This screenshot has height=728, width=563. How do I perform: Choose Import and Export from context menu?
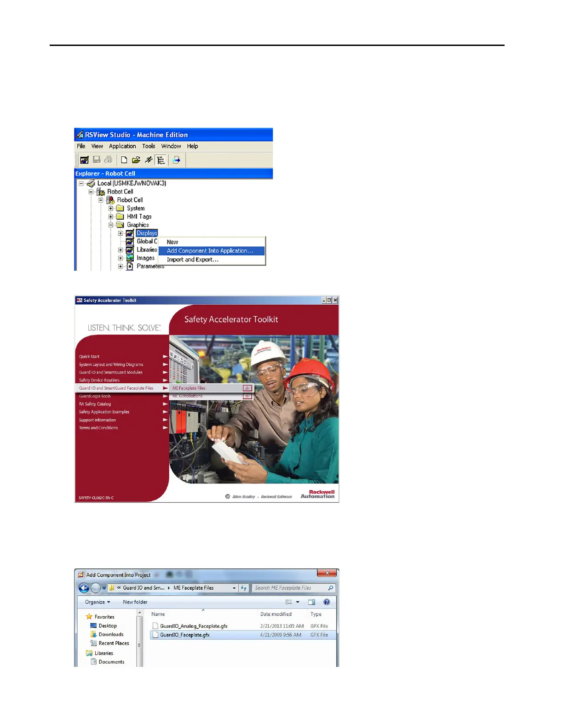(212, 260)
